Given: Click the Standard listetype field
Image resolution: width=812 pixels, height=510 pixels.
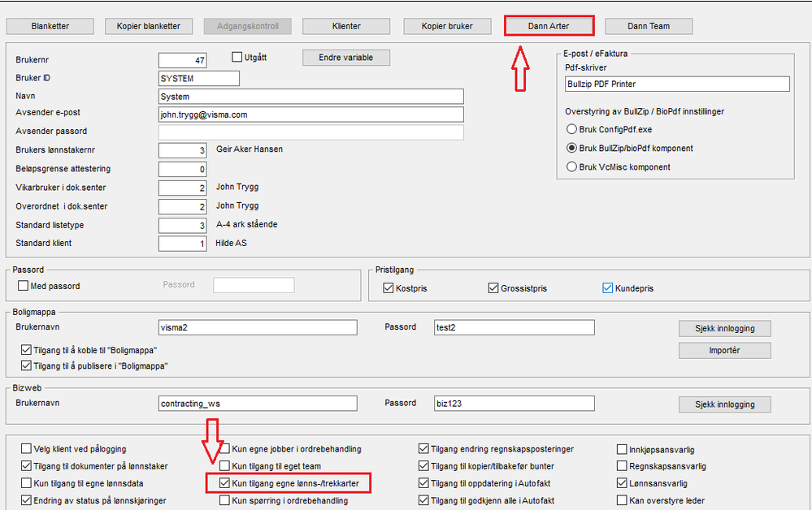Looking at the screenshot, I should click(x=183, y=226).
